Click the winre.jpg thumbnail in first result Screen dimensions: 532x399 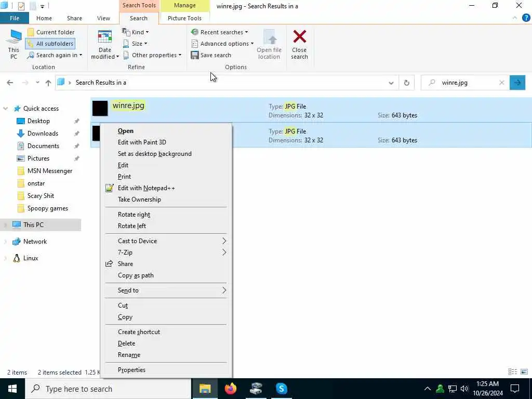click(100, 109)
